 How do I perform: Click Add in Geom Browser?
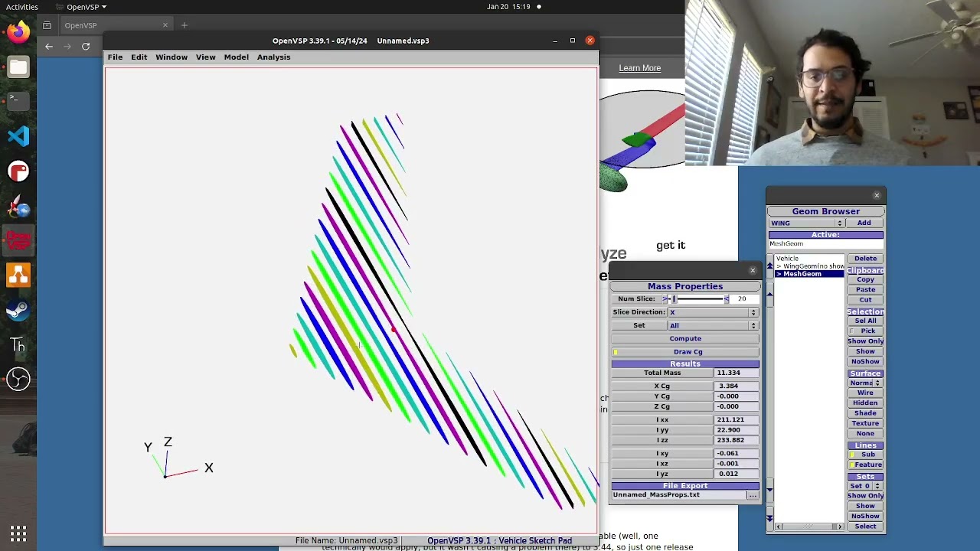coord(864,223)
